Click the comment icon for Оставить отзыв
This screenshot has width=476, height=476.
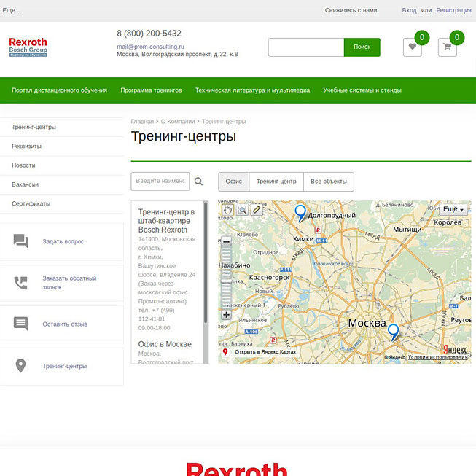point(20,324)
